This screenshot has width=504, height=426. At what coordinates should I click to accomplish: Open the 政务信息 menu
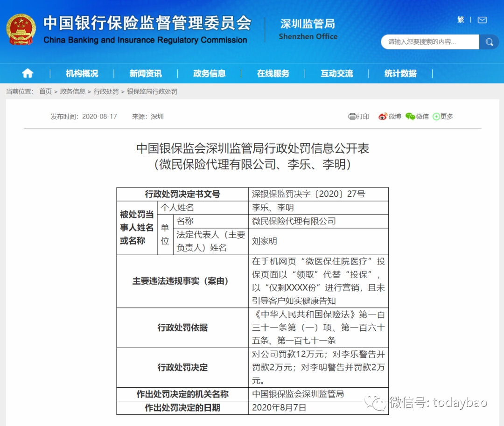coord(209,74)
